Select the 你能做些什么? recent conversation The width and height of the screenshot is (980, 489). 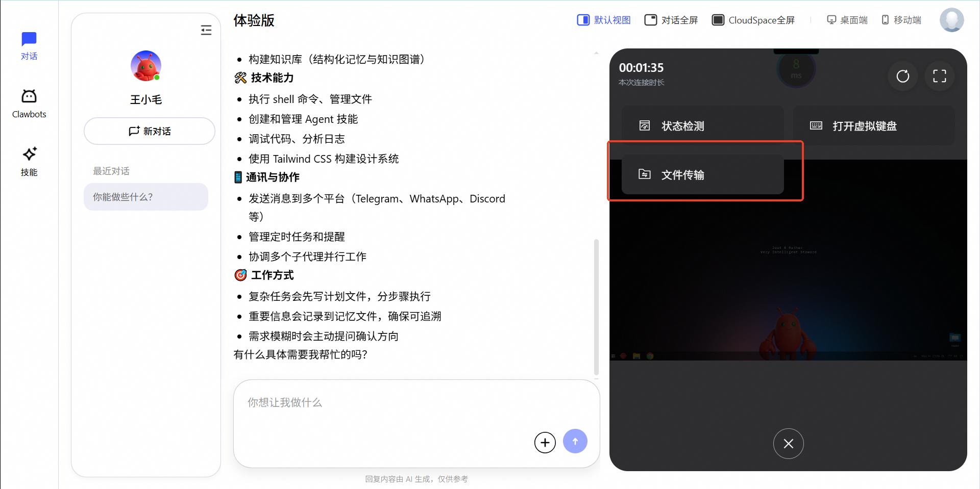pyautogui.click(x=146, y=197)
